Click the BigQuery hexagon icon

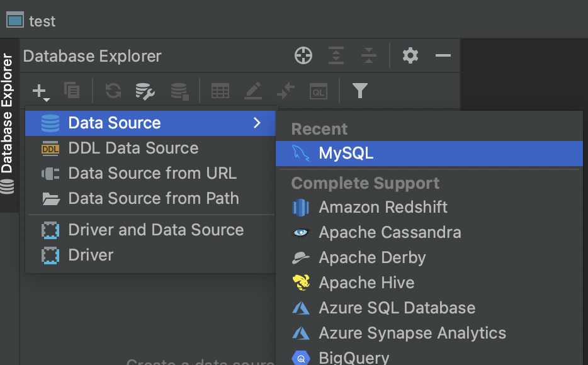pyautogui.click(x=301, y=358)
